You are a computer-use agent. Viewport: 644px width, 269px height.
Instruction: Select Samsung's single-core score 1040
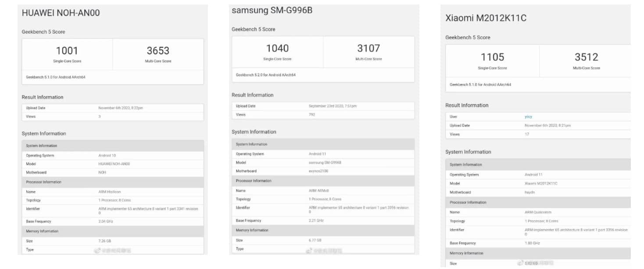pyautogui.click(x=277, y=48)
